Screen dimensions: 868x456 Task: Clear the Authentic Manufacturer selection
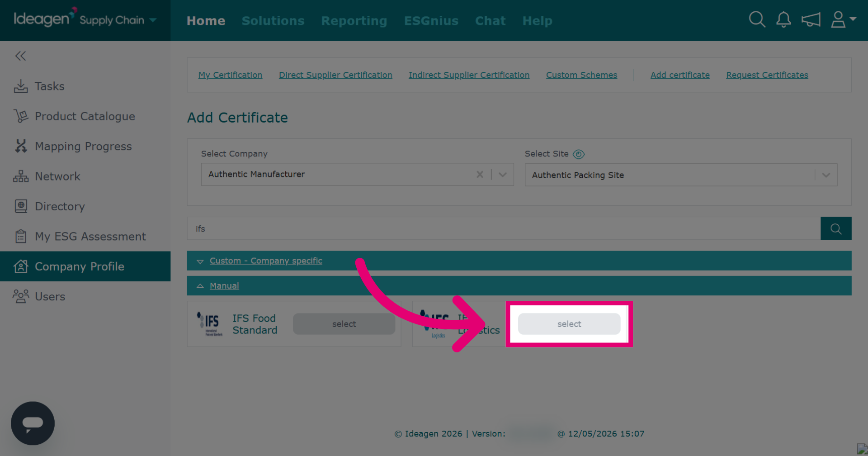click(480, 174)
